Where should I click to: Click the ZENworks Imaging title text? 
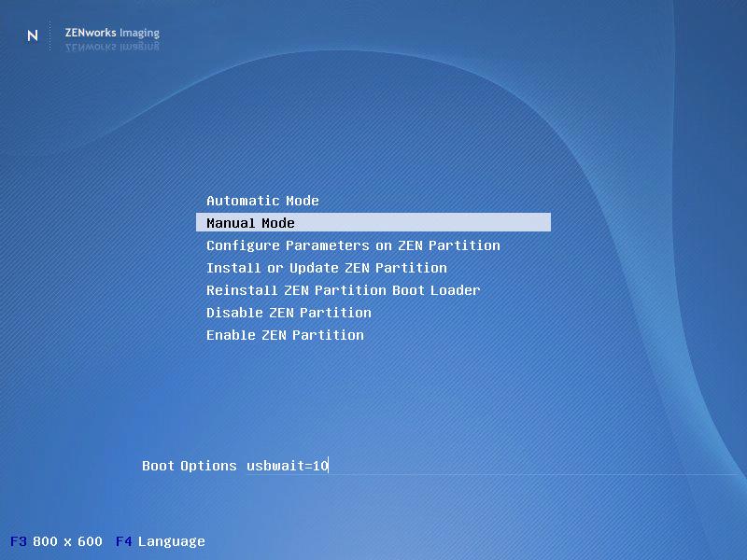112,33
